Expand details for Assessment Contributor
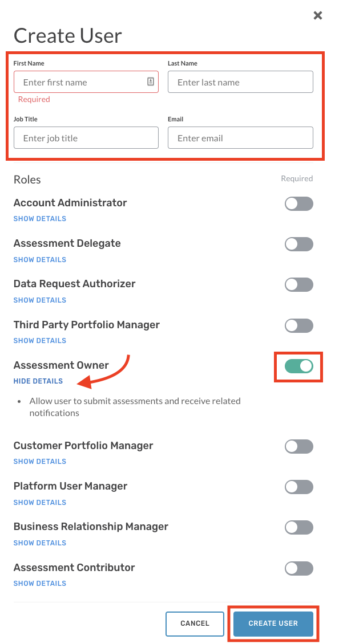Image resolution: width=339 pixels, height=644 pixels. pos(39,583)
